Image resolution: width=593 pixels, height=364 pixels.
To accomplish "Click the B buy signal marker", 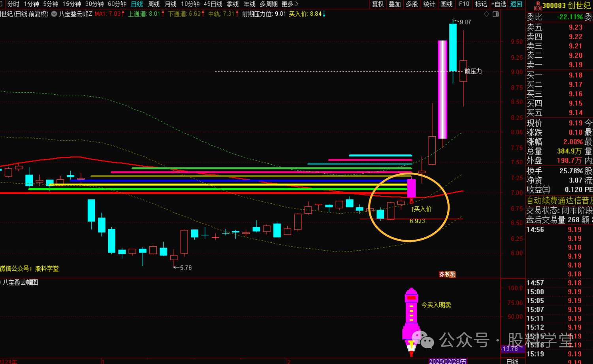I will tap(411, 201).
